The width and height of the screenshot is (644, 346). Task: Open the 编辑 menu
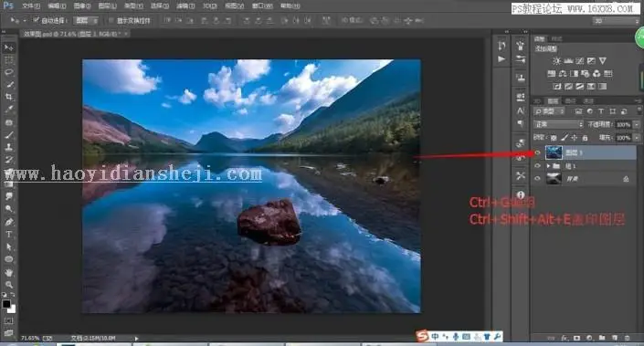(x=57, y=5)
